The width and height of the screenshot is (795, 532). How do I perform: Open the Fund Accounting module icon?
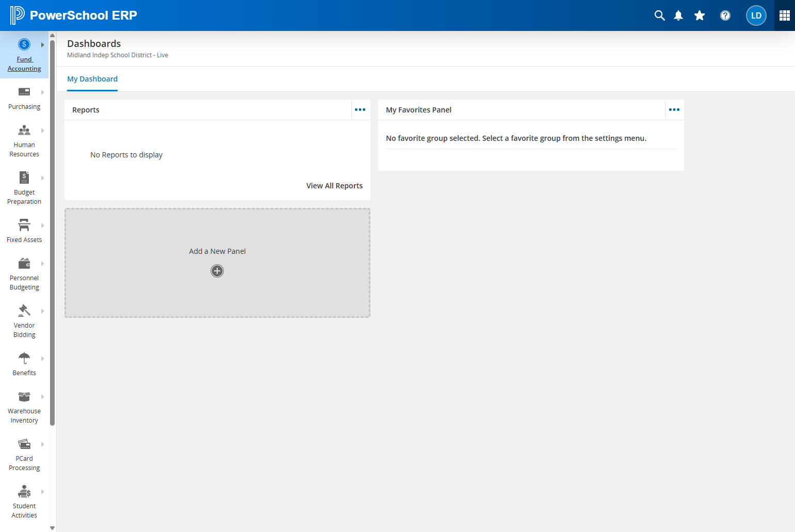[24, 44]
